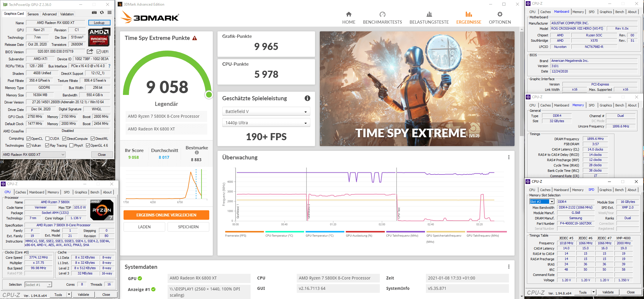The height and width of the screenshot is (299, 644).
Task: Click the purple CPU Taktfrequenz legend bar
Action: click(x=405, y=232)
